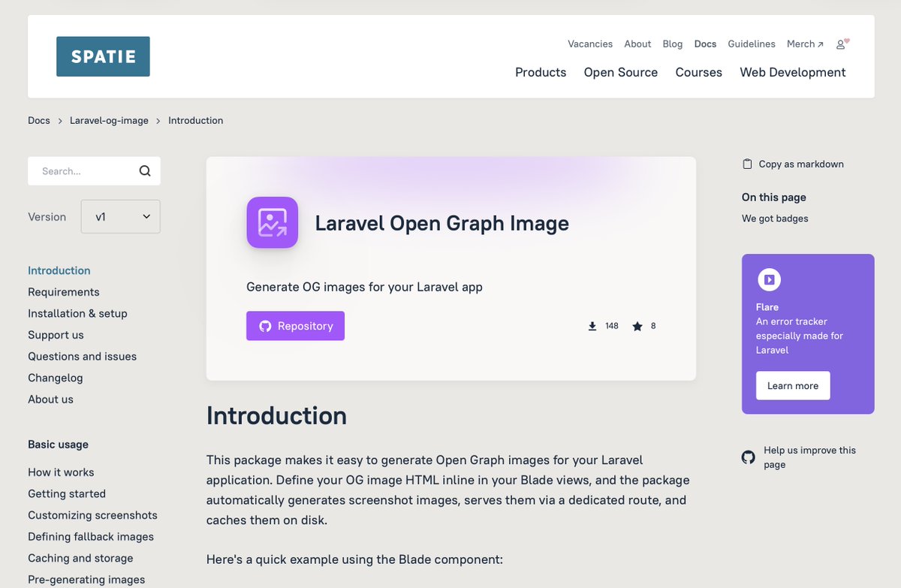Open the Open Source menu
The width and height of the screenshot is (901, 588).
pos(621,72)
